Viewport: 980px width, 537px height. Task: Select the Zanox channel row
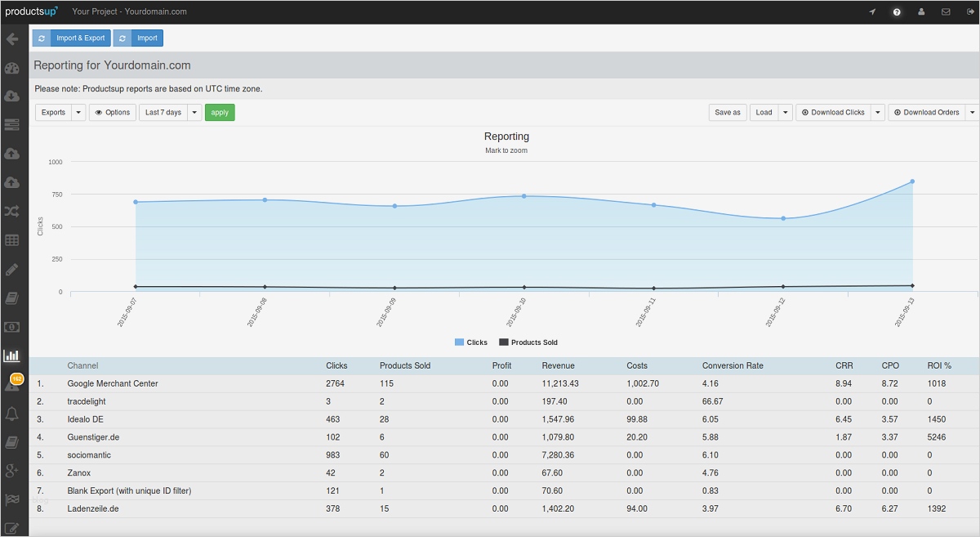(x=504, y=472)
